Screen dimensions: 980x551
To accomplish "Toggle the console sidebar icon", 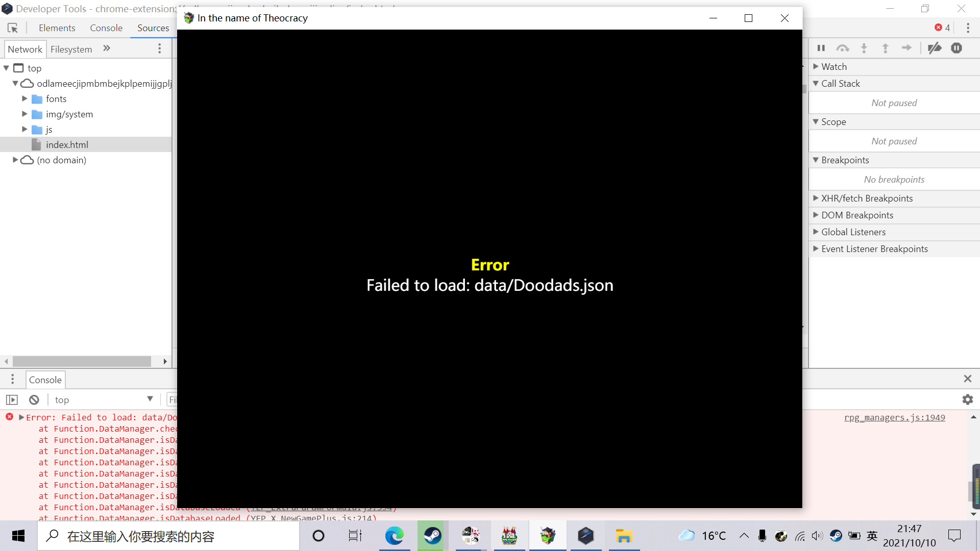I will pyautogui.click(x=12, y=400).
